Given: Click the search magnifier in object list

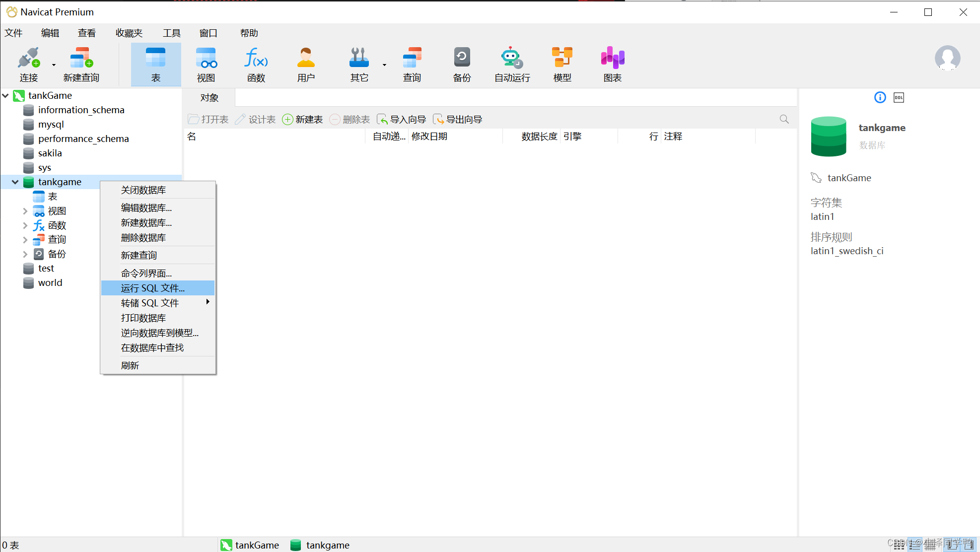Looking at the screenshot, I should pos(784,119).
